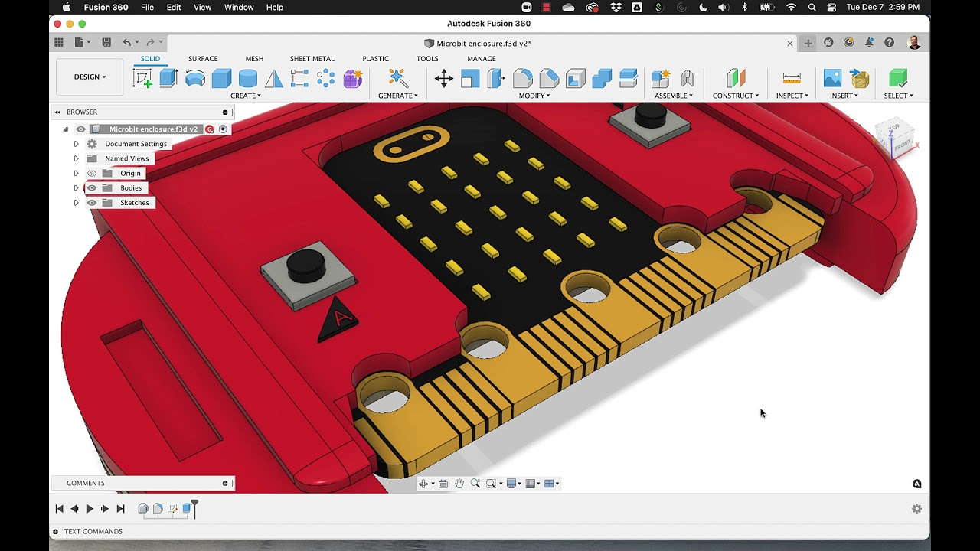Jump to timeline beginning
Viewport: 980px width, 551px height.
[x=59, y=509]
